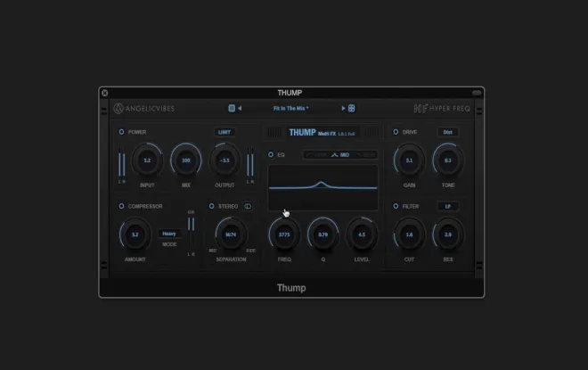Viewport: 588px width, 370px height.
Task: Click the MODE label under Heavy
Action: pyautogui.click(x=169, y=244)
